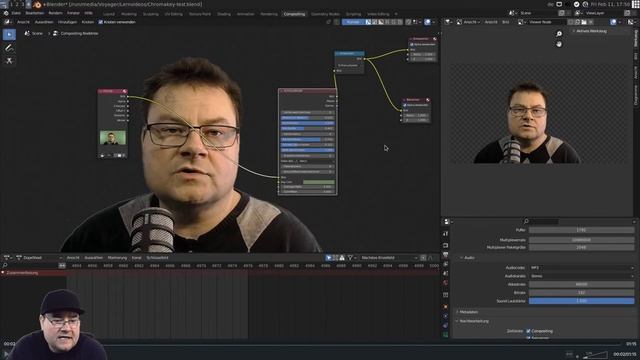Select the Select Box tool
Viewport: 640px width, 360px height.
click(x=9, y=35)
